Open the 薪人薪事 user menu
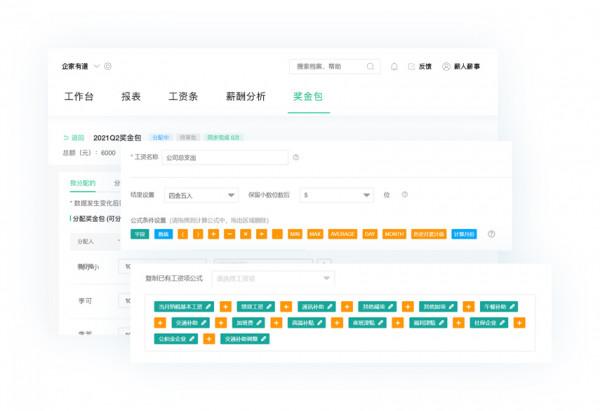600x411 pixels. coord(467,67)
